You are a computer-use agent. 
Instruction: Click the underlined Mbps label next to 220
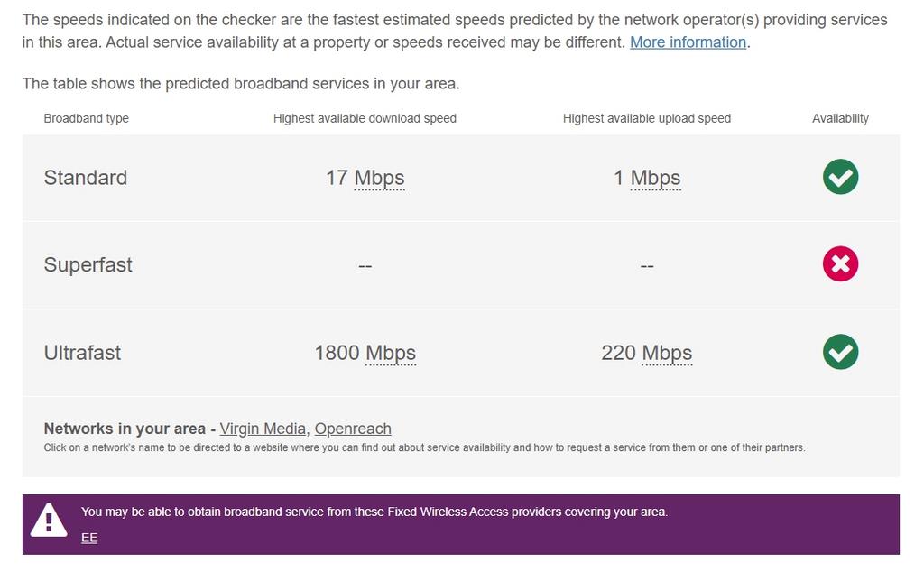pyautogui.click(x=670, y=353)
